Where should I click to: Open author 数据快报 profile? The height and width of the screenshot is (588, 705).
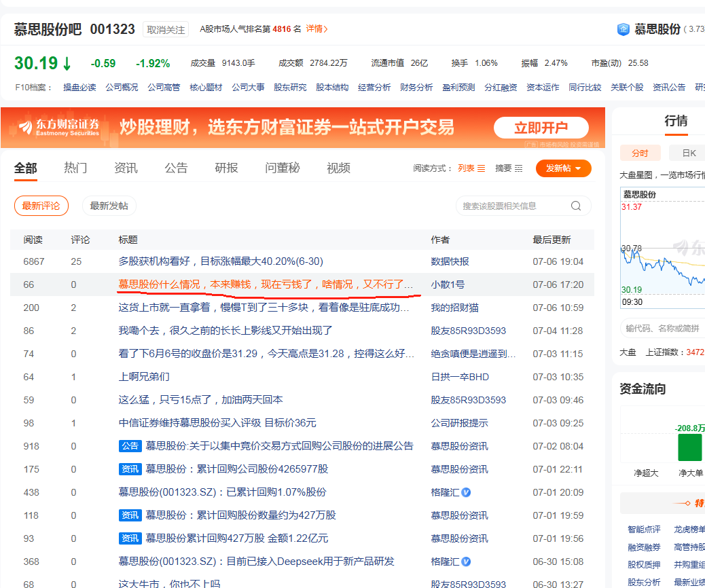coord(450,261)
